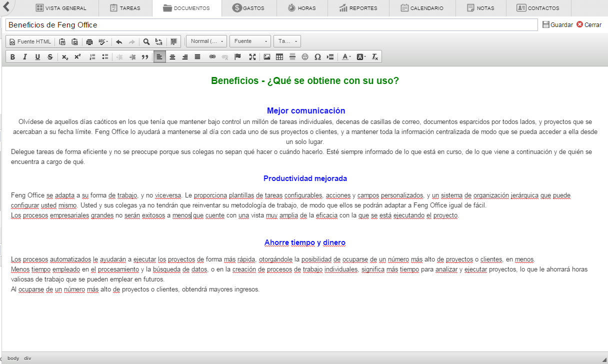Screen dimensions: 608x364
Task: Open the smiley emoticon picker
Action: (x=305, y=57)
